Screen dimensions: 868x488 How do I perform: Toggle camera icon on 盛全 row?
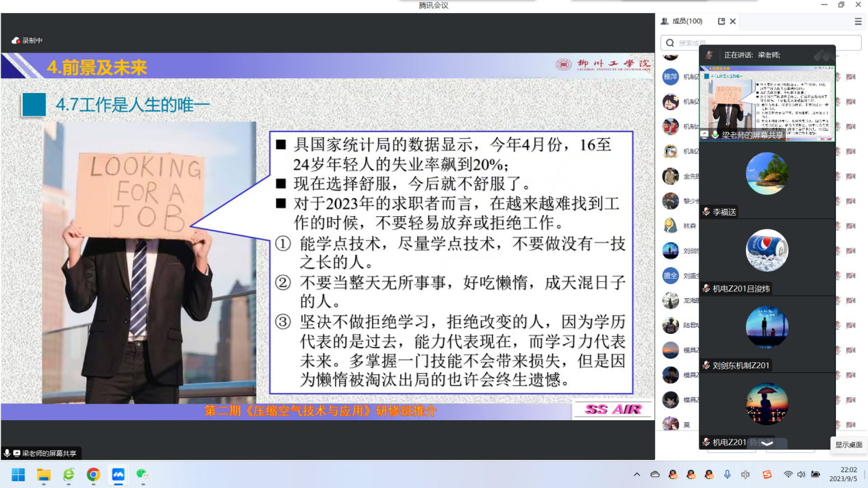pyautogui.click(x=851, y=276)
